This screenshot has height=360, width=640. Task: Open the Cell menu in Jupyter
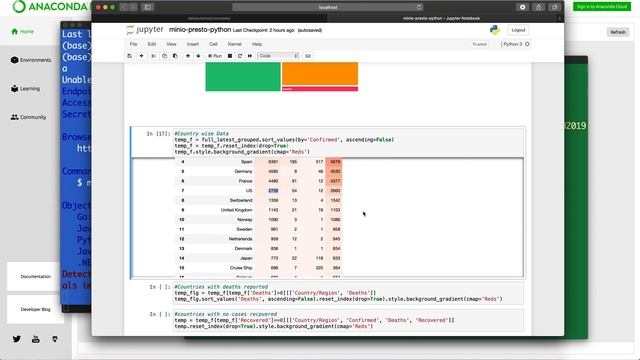[x=213, y=44]
